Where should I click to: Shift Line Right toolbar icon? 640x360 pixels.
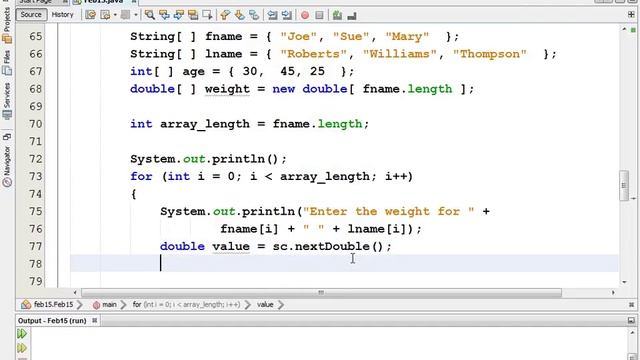tap(287, 15)
